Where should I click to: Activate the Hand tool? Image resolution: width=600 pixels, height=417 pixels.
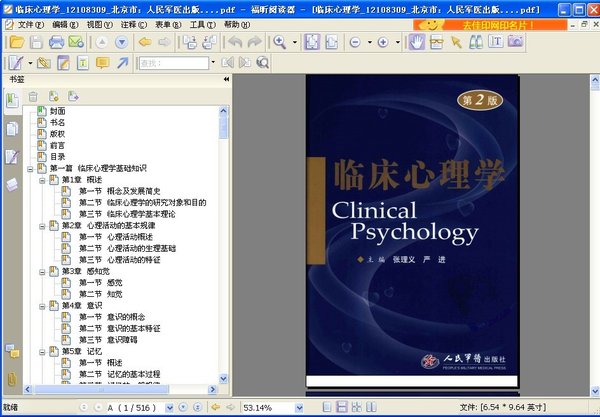pyautogui.click(x=416, y=42)
